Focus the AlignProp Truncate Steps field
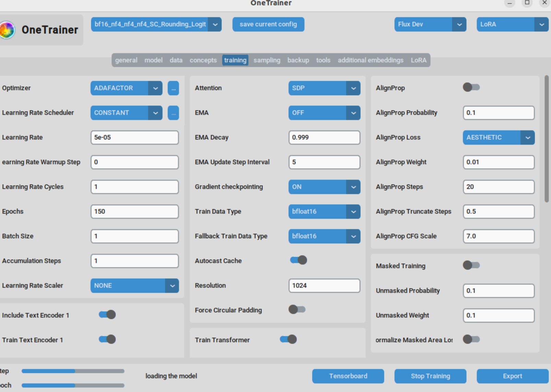This screenshot has width=551, height=392. pyautogui.click(x=499, y=212)
